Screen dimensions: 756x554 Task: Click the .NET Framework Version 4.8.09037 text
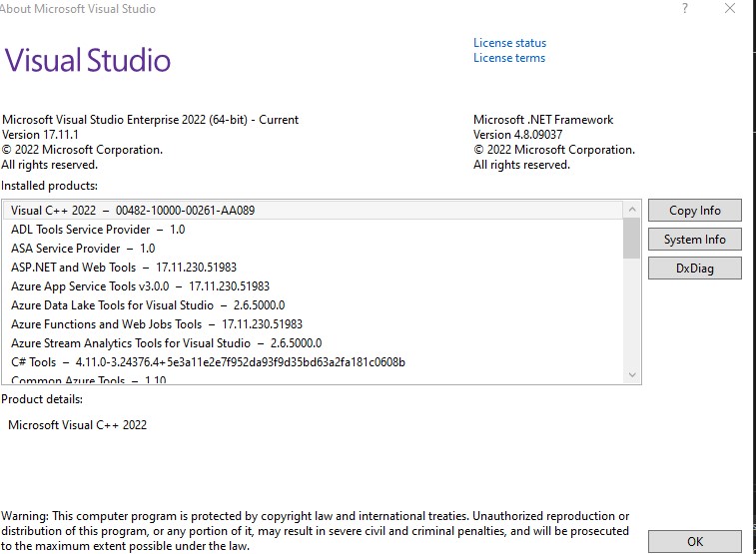pos(518,135)
